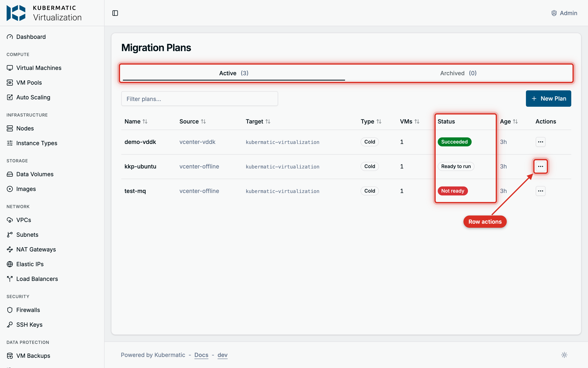
Task: Open VM Pools section
Action: coord(24,83)
